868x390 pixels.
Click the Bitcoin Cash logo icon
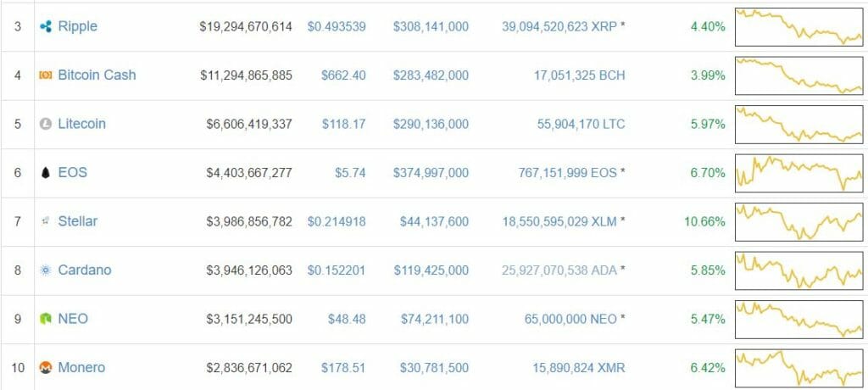click(46, 75)
